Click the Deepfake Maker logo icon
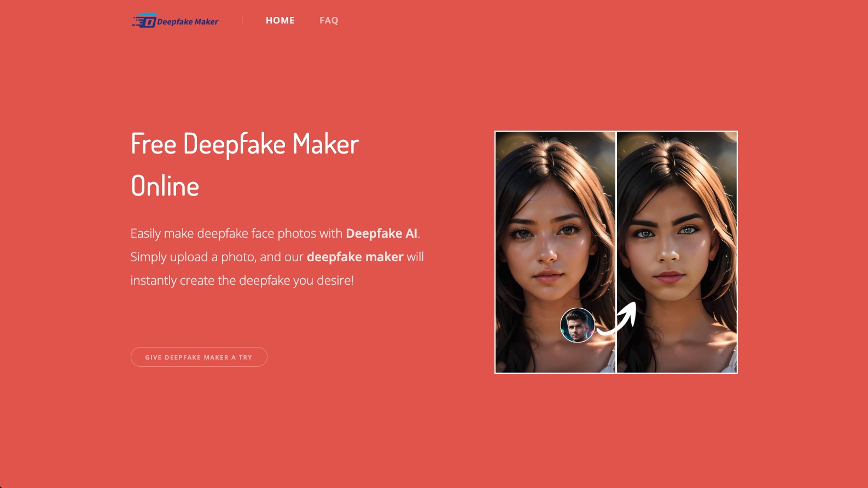Image resolution: width=868 pixels, height=488 pixels. click(x=144, y=21)
